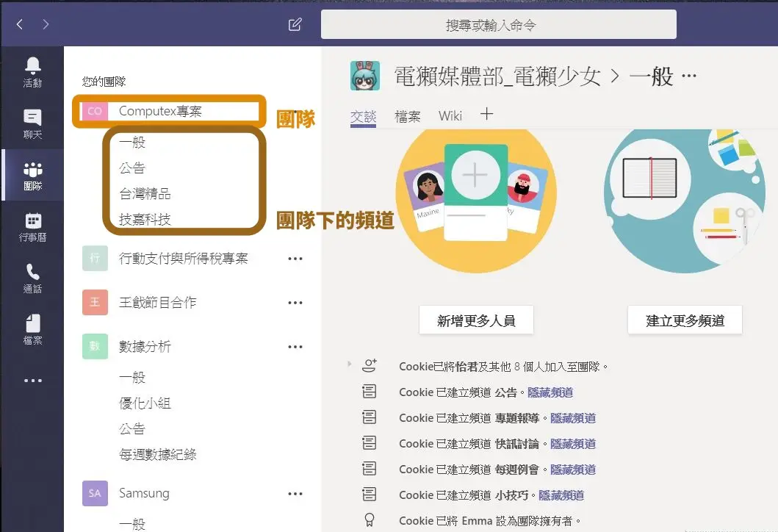Open more options for the Samsung team
This screenshot has height=532, width=778.
(x=296, y=494)
